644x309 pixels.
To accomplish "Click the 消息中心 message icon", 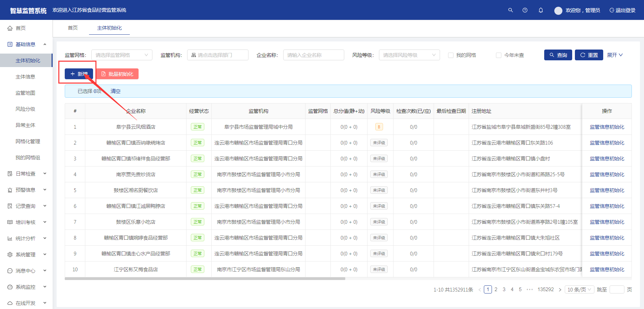I will (x=10, y=271).
